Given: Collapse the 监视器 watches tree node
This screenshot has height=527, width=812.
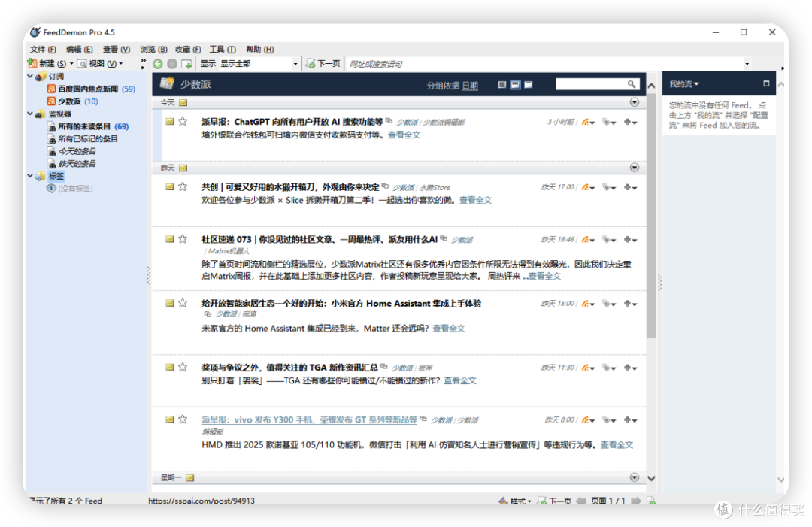Looking at the screenshot, I should tap(30, 114).
